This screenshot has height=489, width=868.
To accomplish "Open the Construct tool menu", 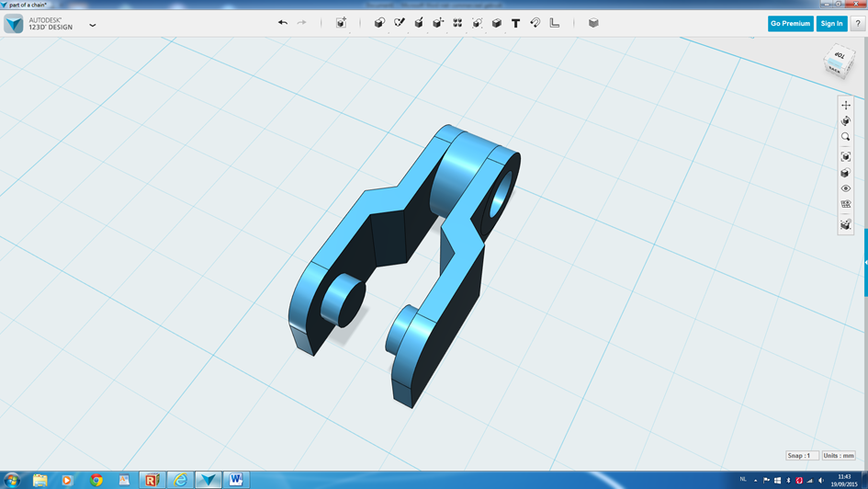I will (x=419, y=23).
